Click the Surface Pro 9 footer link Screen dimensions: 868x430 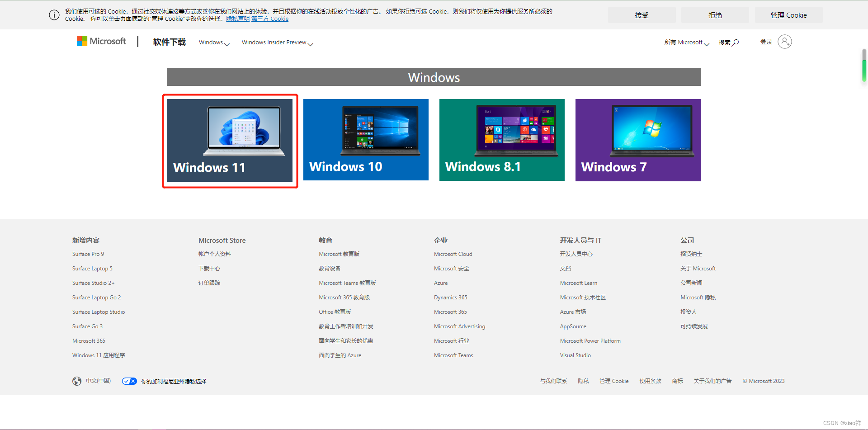[x=88, y=254]
